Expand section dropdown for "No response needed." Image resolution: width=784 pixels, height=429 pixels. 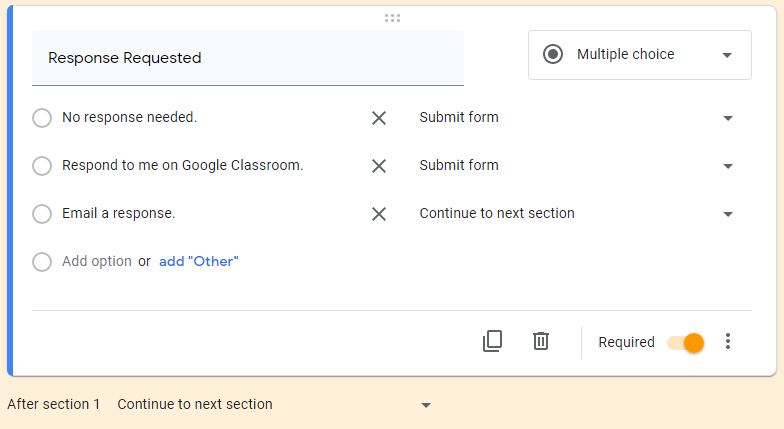[727, 118]
